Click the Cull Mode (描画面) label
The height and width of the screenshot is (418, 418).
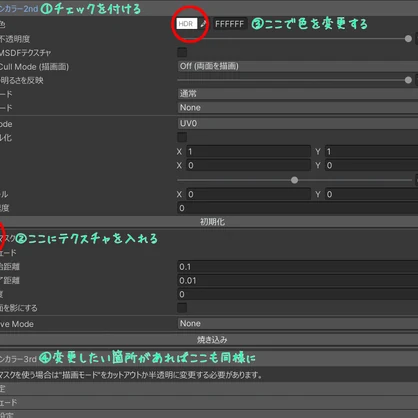34,67
